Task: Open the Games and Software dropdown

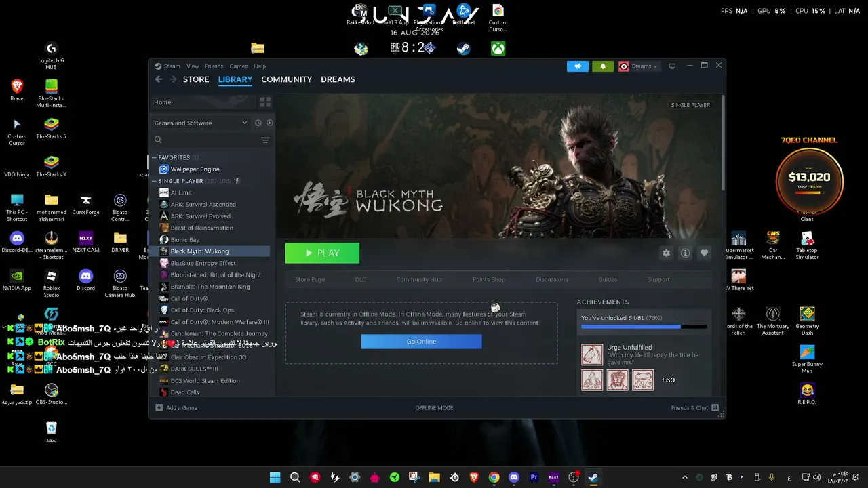Action: pos(201,123)
